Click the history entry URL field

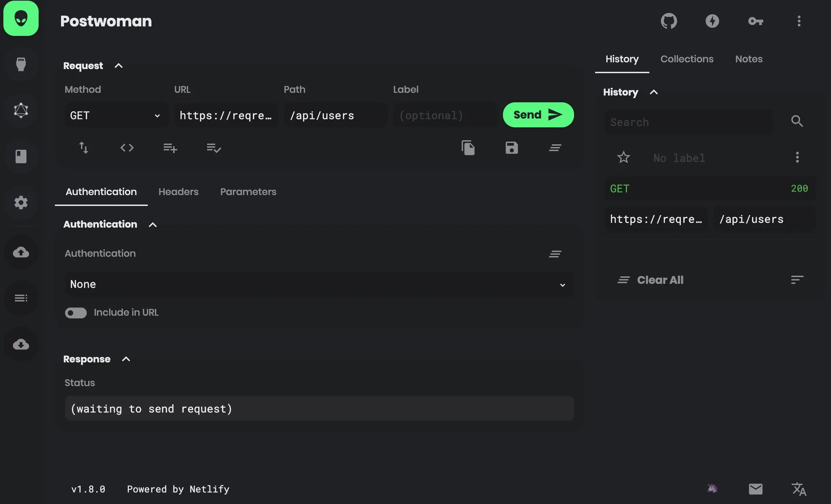[656, 219]
